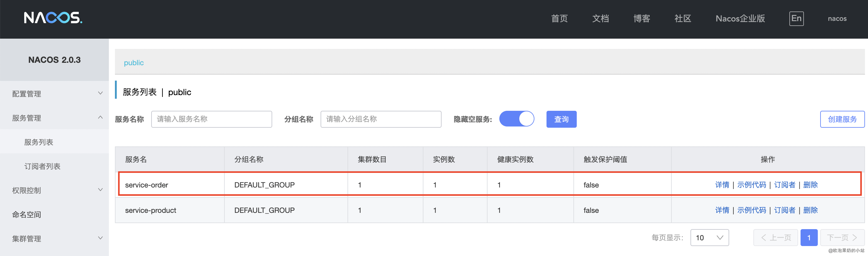Switch language with the En button
868x256 pixels.
796,18
